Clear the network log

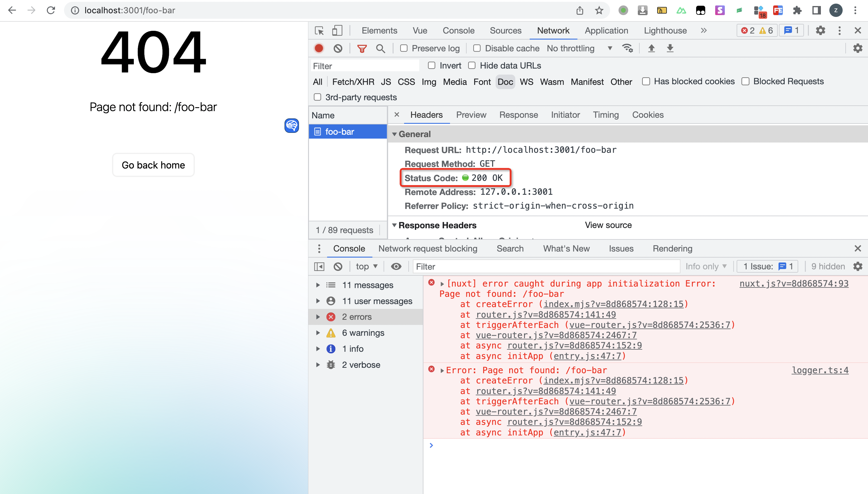[338, 49]
